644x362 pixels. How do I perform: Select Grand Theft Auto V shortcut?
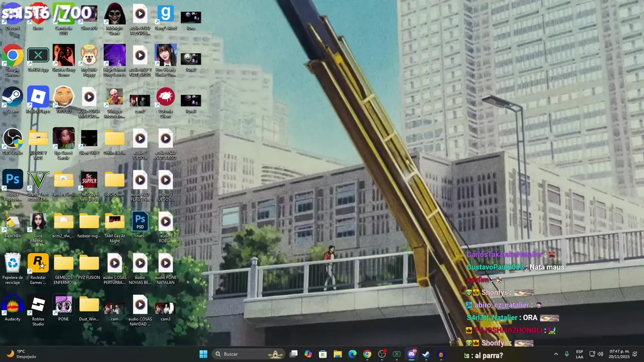pos(38,186)
